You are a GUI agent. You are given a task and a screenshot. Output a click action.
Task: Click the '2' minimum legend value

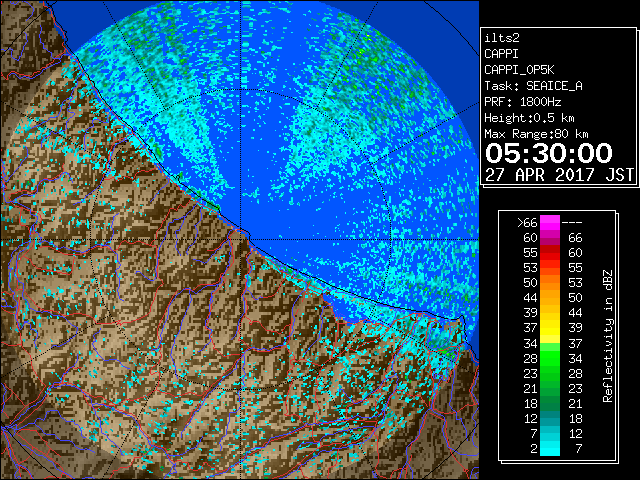click(x=533, y=449)
